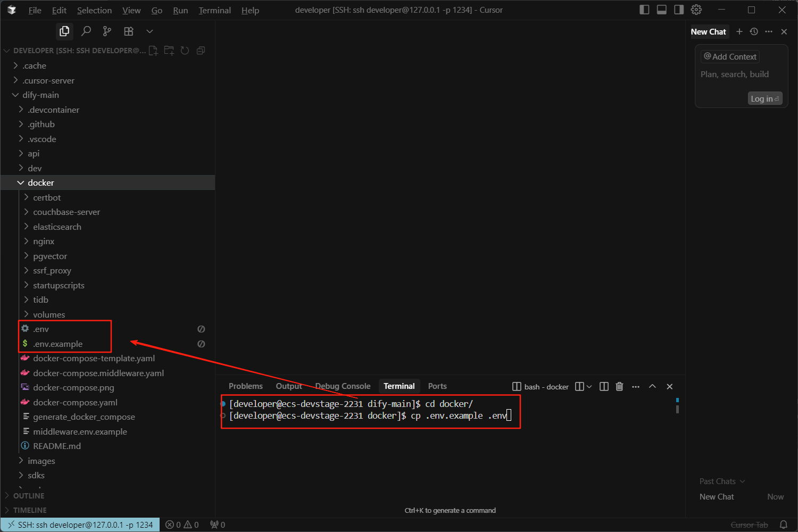The width and height of the screenshot is (798, 532).
Task: Toggle the bottom panel layout button
Action: [662, 10]
